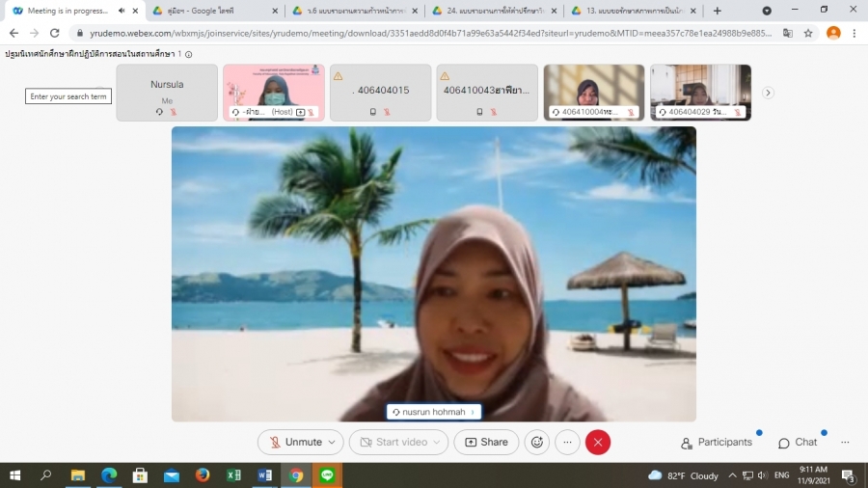Open LINE app from the taskbar
The width and height of the screenshot is (868, 488).
pos(327,475)
